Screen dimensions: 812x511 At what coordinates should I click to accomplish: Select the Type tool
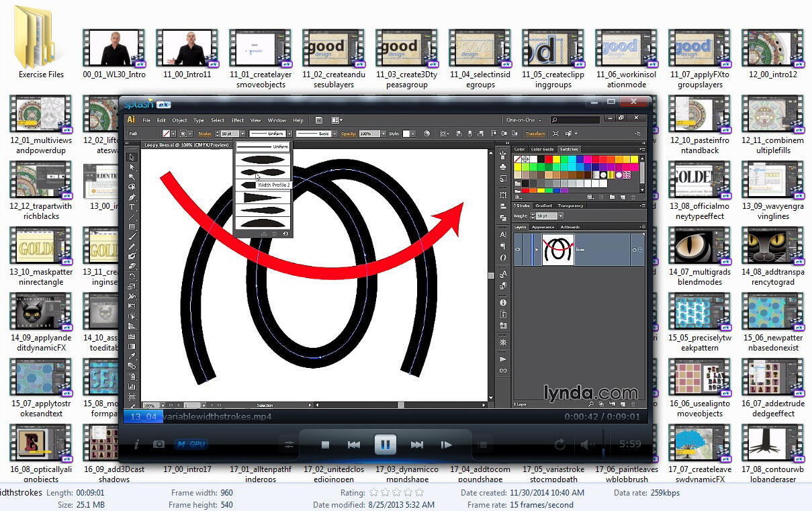[132, 207]
